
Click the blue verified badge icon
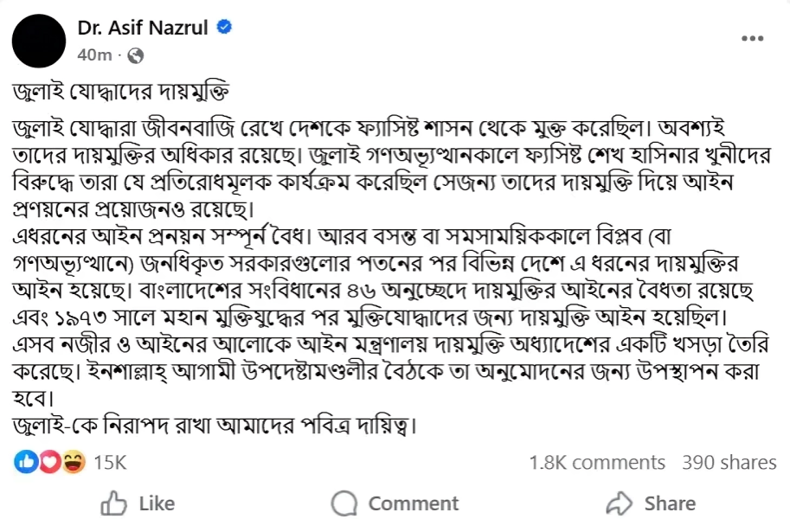223,28
